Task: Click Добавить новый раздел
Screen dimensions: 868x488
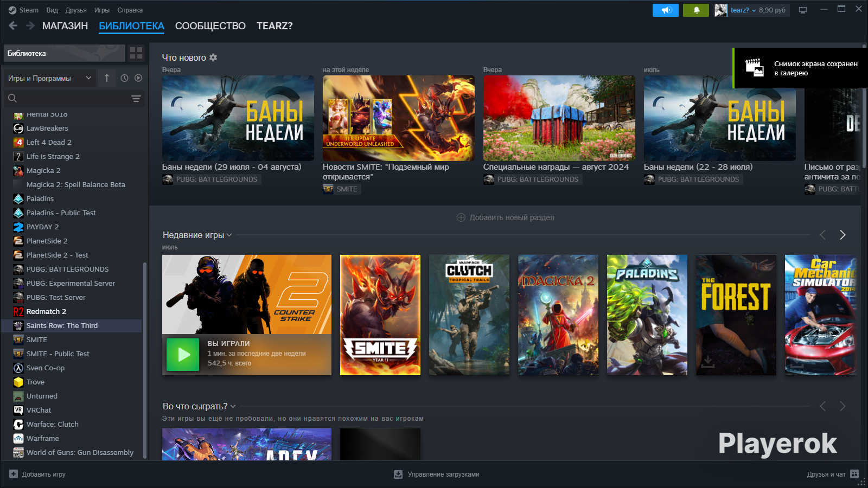Action: coord(506,217)
